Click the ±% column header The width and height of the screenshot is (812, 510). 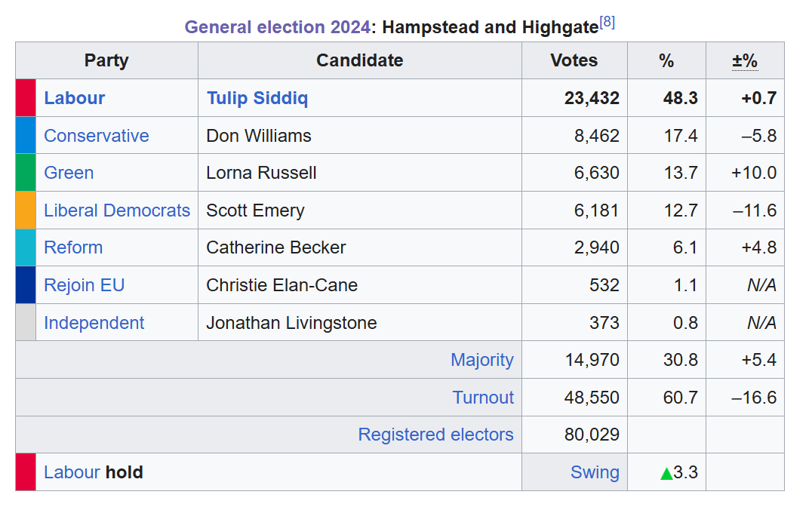pos(745,61)
